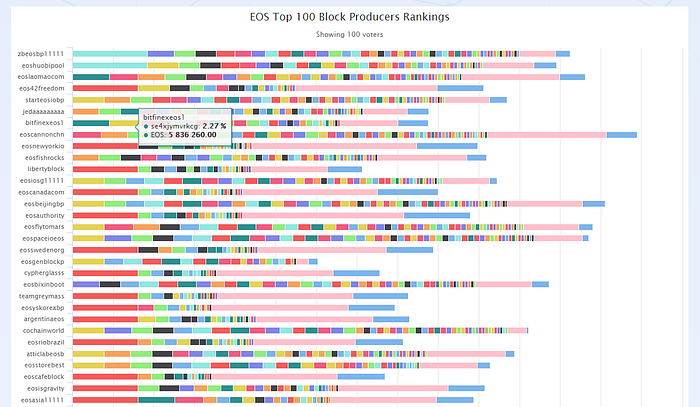Select the argentinaeos row label
Screen dimensions: 700x407
click(x=44, y=319)
